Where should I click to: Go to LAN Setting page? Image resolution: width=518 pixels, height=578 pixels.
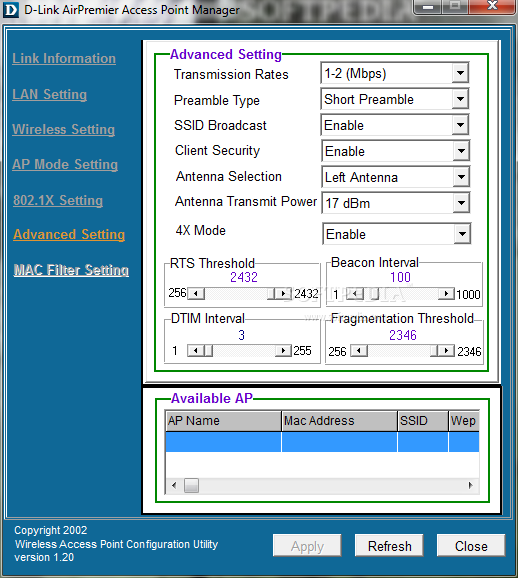(x=49, y=94)
